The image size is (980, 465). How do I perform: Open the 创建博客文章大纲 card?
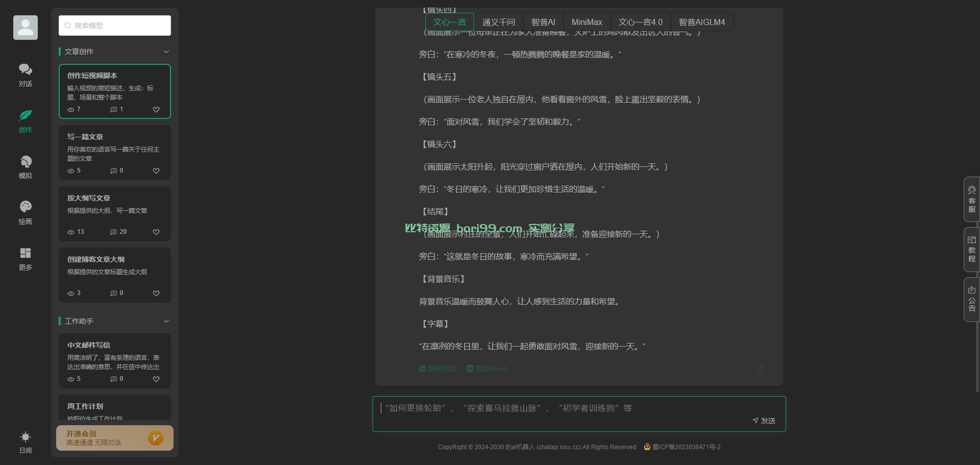(x=115, y=275)
